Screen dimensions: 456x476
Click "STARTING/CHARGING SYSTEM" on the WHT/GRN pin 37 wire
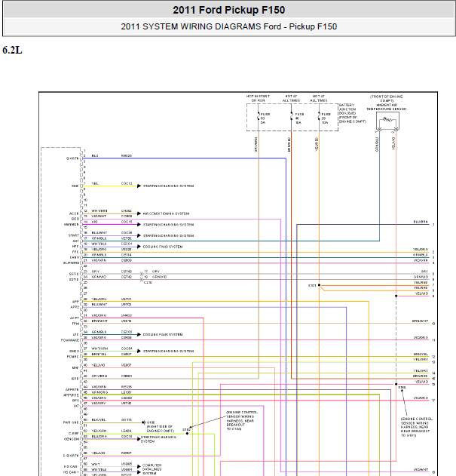[168, 351]
